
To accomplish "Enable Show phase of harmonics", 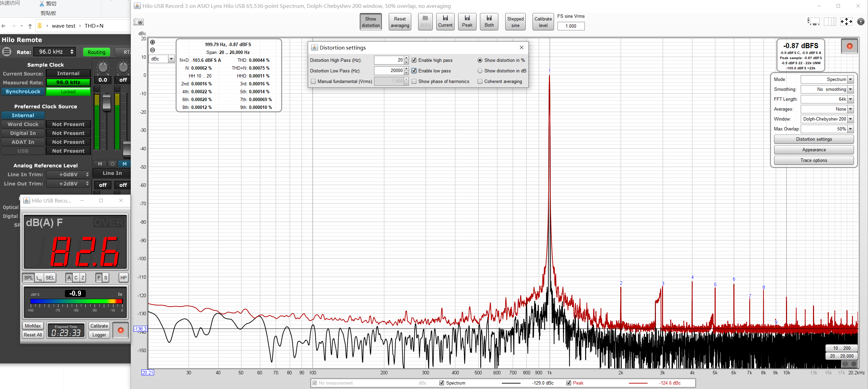I will click(x=414, y=81).
